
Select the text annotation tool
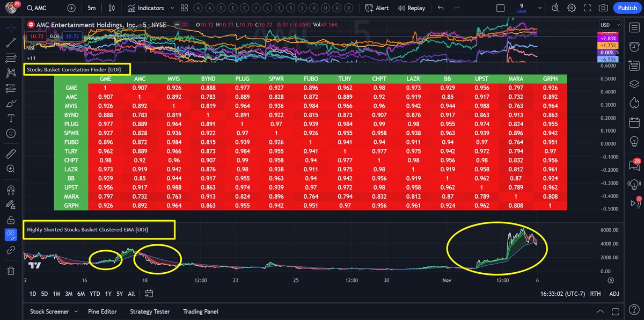pyautogui.click(x=11, y=118)
